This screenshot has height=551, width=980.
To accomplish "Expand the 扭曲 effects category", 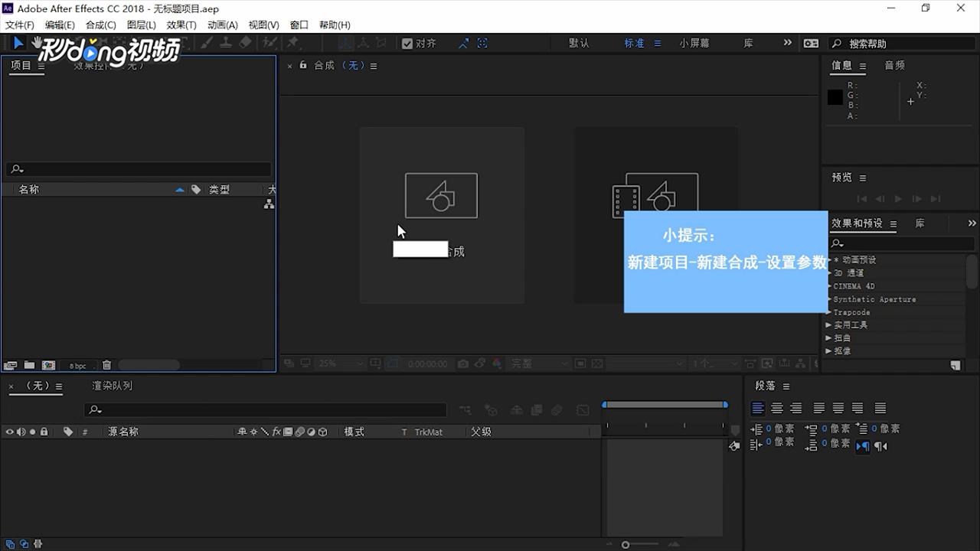I will click(829, 338).
